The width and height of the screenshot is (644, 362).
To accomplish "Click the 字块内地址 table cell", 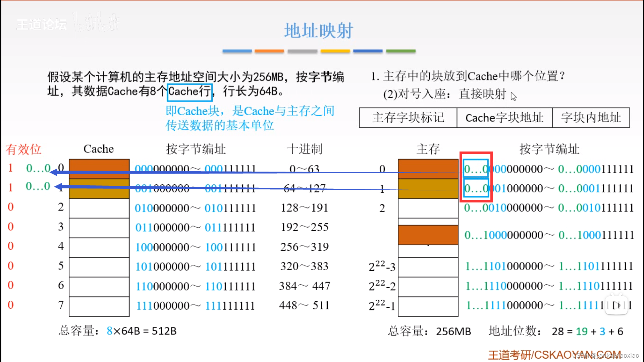I will tap(591, 118).
